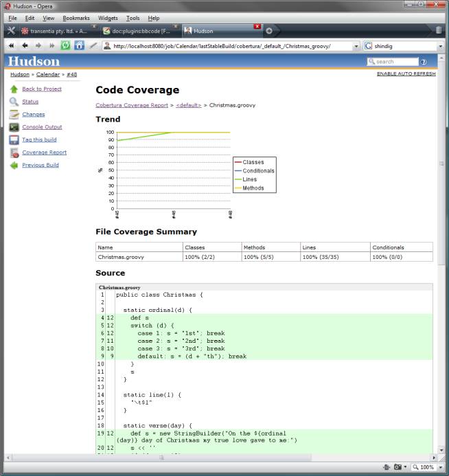Open the Status link
Viewport: 449px width, 476px height.
[30, 102]
